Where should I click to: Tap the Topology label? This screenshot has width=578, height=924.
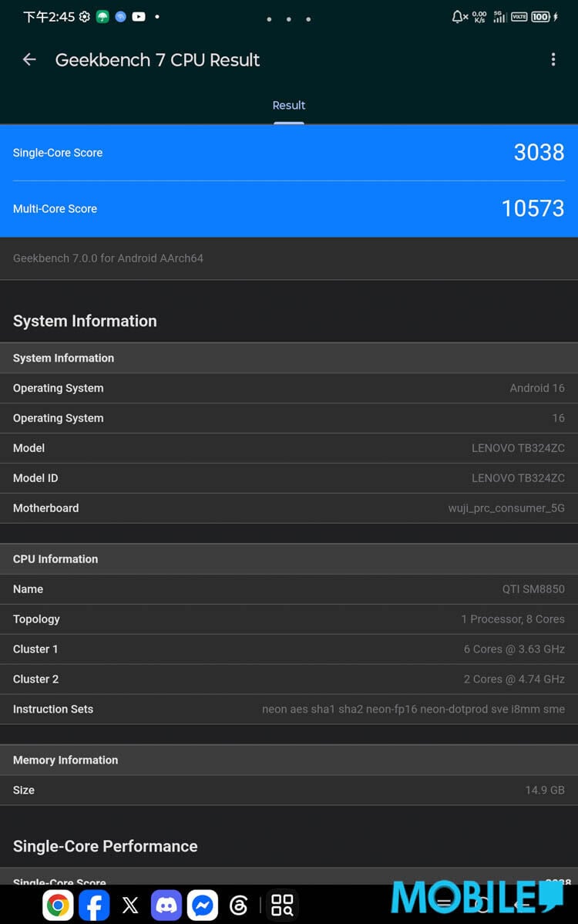pyautogui.click(x=36, y=619)
